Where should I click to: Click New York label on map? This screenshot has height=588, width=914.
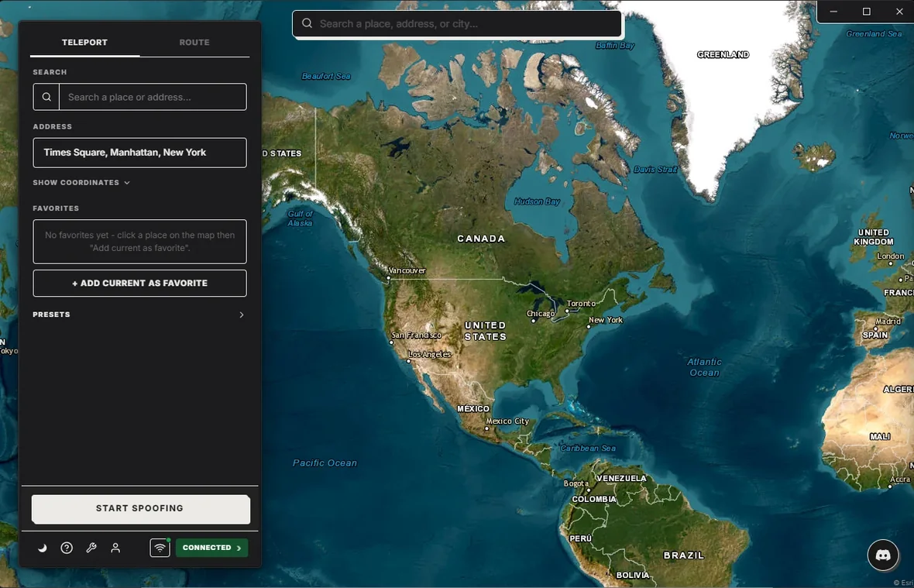tap(606, 320)
